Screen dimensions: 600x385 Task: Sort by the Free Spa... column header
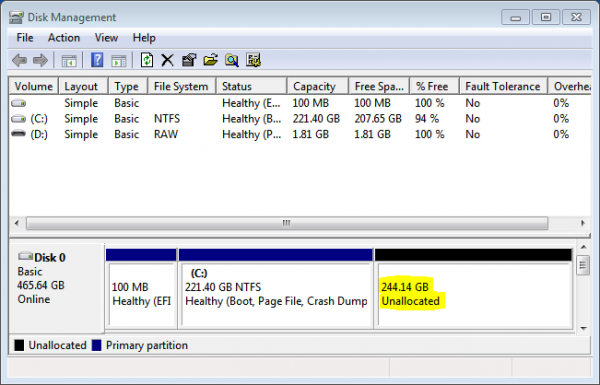[379, 86]
